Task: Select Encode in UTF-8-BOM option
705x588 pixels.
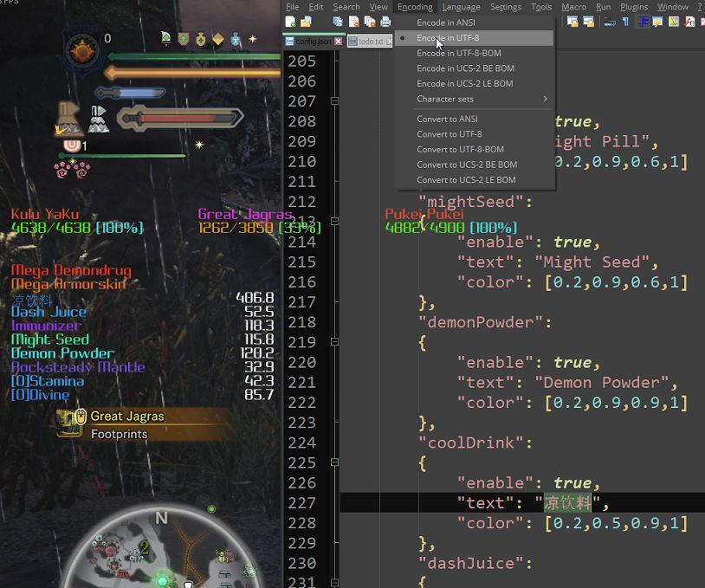Action: pos(475,53)
